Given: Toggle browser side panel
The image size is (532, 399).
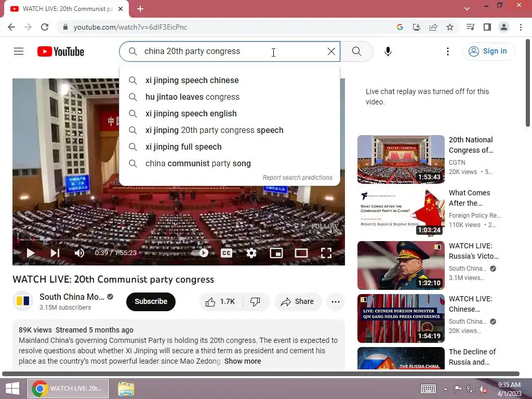Looking at the screenshot, I should (487, 27).
